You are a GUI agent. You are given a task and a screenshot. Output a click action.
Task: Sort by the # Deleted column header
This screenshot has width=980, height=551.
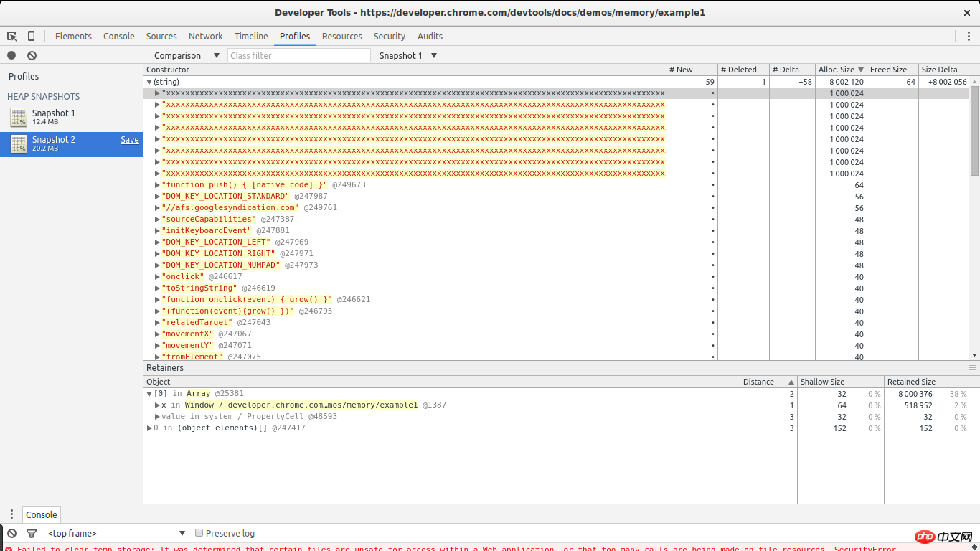click(743, 70)
